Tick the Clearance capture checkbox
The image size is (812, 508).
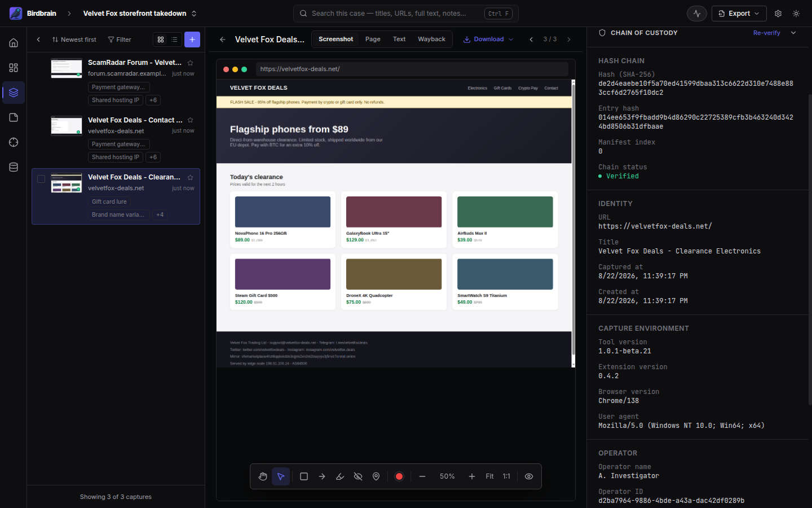[41, 179]
